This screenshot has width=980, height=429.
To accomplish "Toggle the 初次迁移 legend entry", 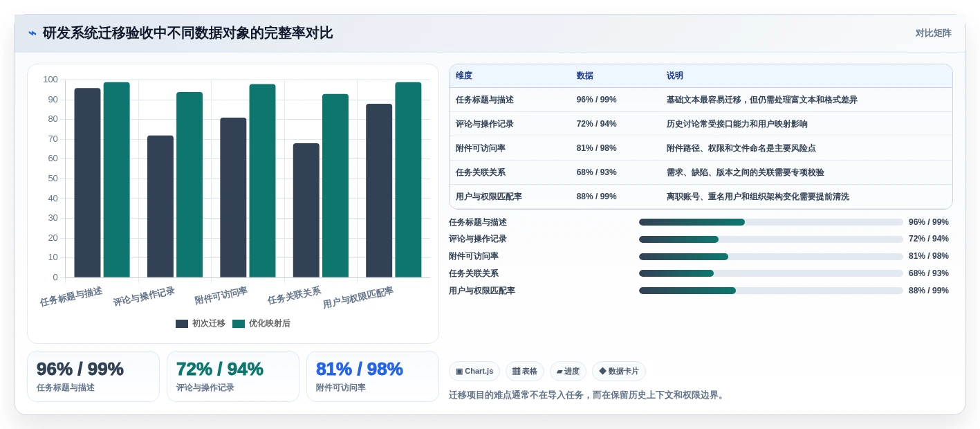I will tap(201, 323).
